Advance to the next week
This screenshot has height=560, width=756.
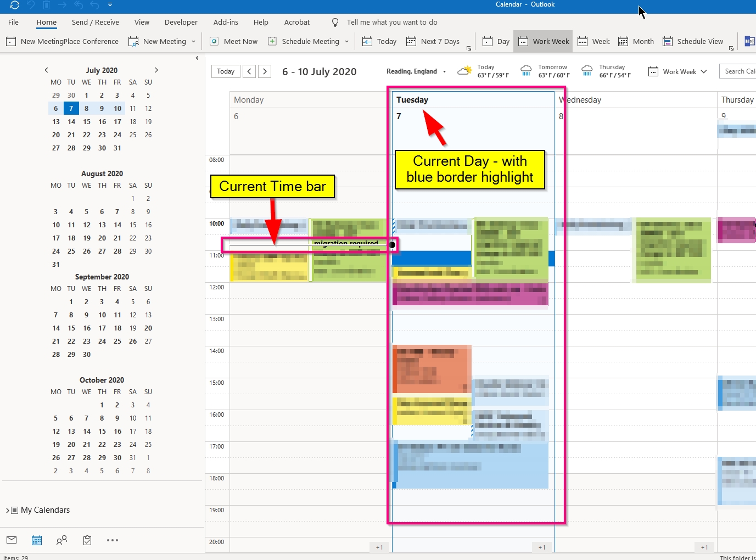pyautogui.click(x=265, y=71)
